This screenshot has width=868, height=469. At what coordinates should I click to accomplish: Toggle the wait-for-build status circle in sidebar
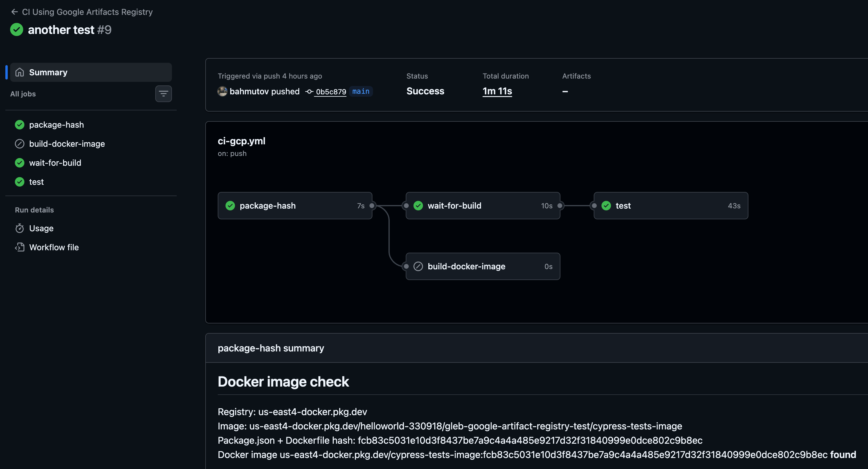click(19, 162)
